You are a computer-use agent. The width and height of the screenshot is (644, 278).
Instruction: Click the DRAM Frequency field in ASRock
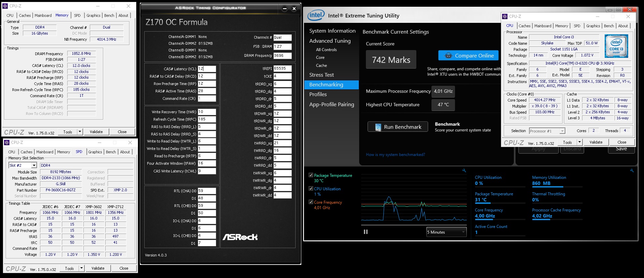tap(282, 55)
